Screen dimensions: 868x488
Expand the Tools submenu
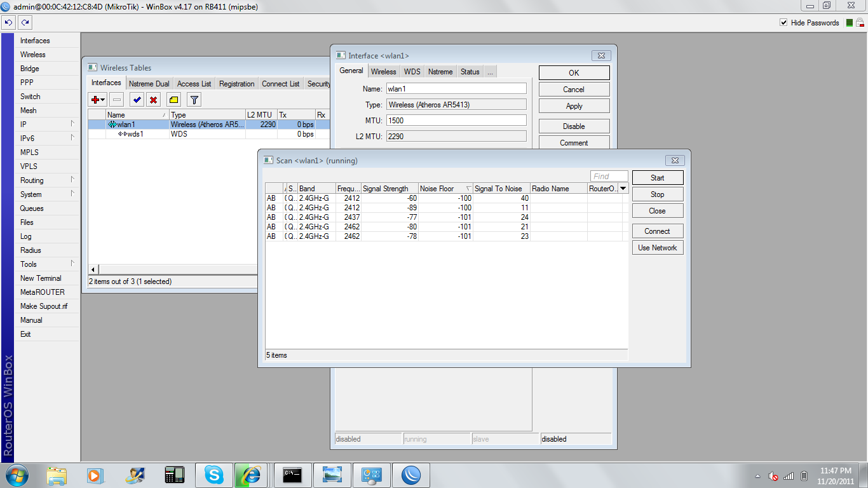[x=72, y=263]
